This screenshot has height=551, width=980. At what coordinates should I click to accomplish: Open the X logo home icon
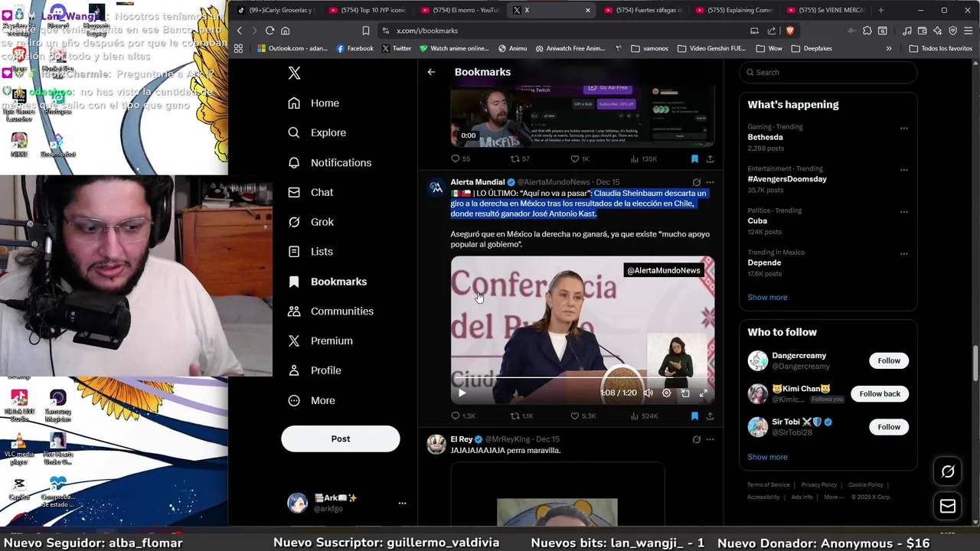point(294,73)
